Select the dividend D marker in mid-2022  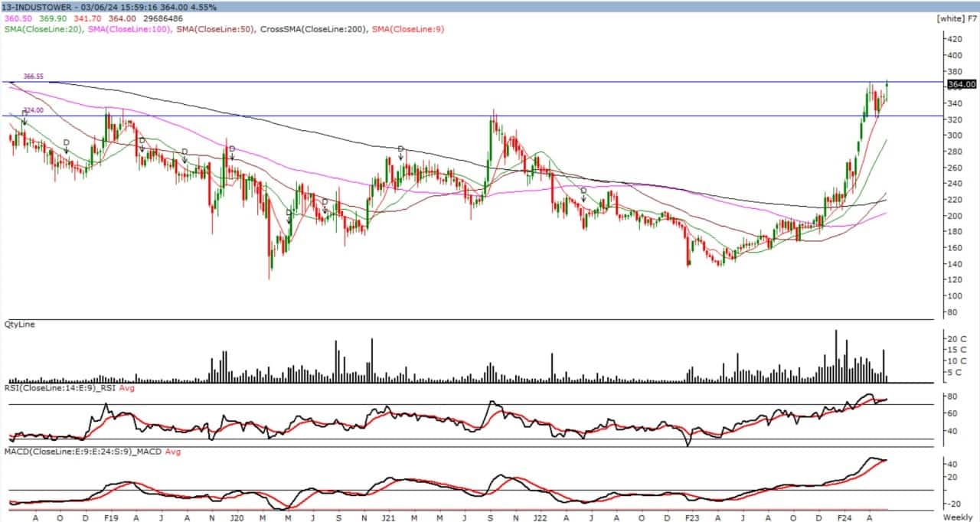coord(583,191)
